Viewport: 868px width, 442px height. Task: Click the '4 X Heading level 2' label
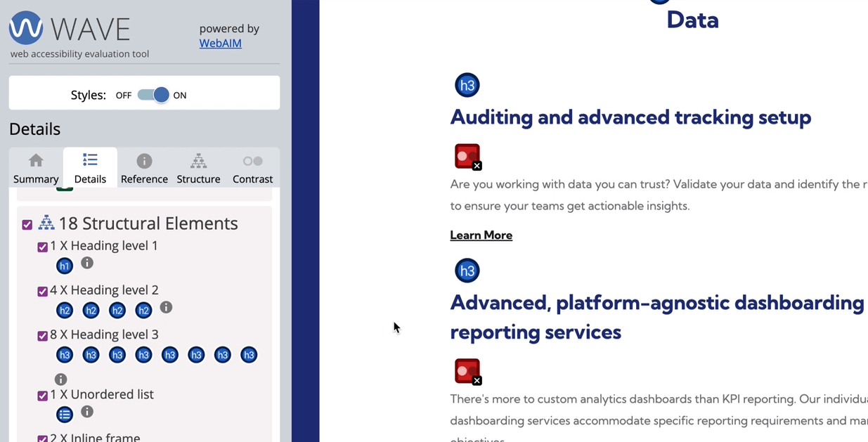pyautogui.click(x=104, y=290)
